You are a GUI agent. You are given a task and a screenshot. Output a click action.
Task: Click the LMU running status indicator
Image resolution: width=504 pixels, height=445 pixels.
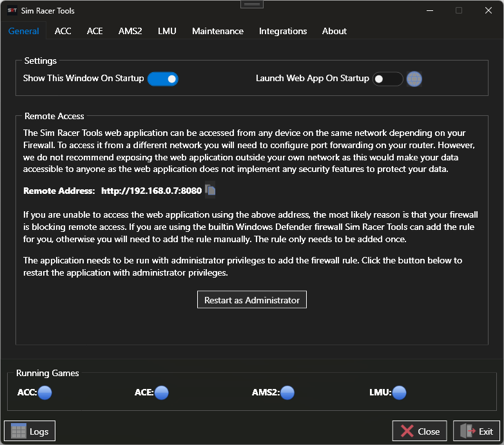[399, 392]
